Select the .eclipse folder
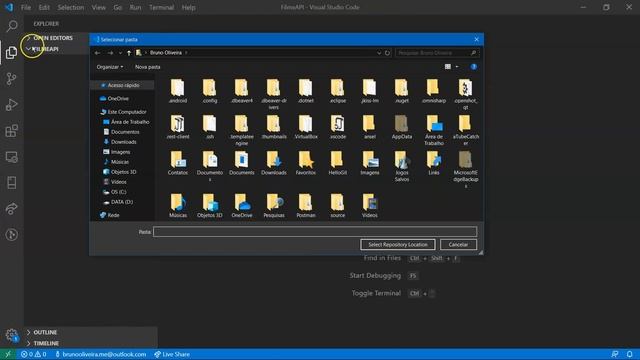This screenshot has width=640, height=360. pos(338,91)
